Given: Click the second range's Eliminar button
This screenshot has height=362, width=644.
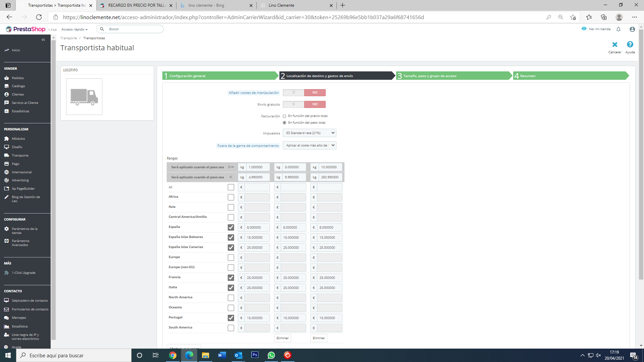Looking at the screenshot, I should (x=282, y=338).
